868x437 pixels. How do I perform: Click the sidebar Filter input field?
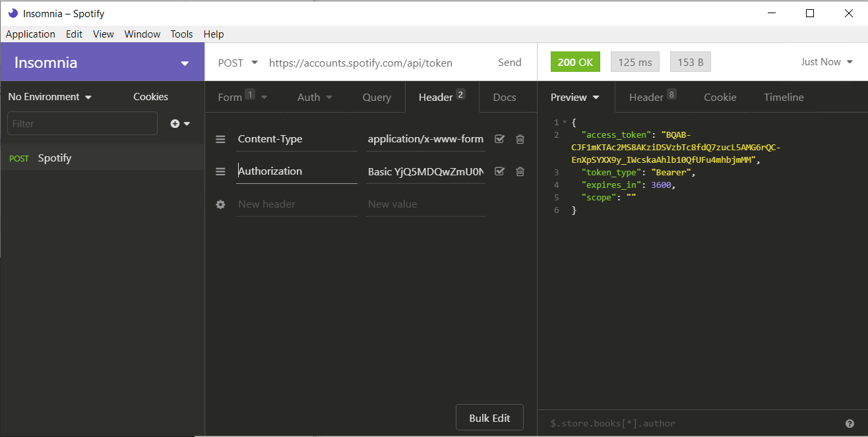pyautogui.click(x=82, y=124)
